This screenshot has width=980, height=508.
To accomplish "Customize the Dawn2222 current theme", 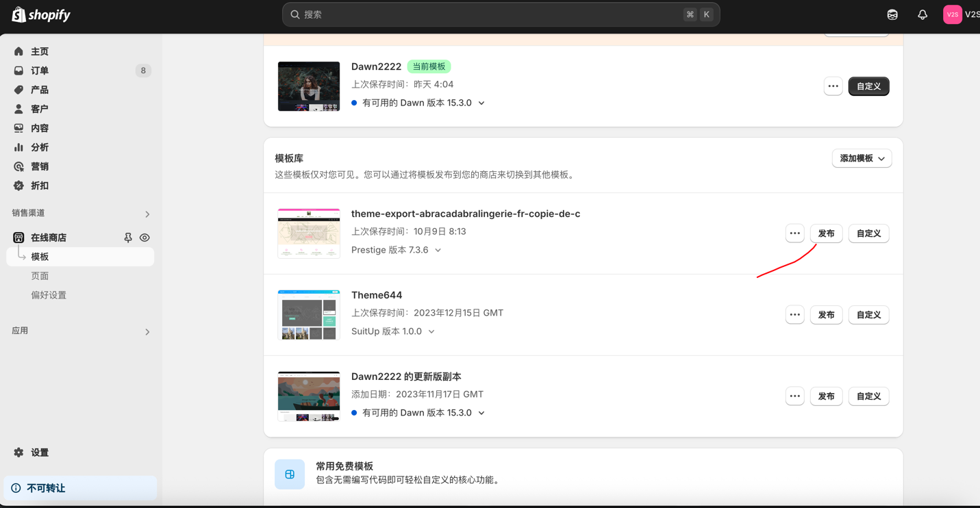I will tap(868, 86).
